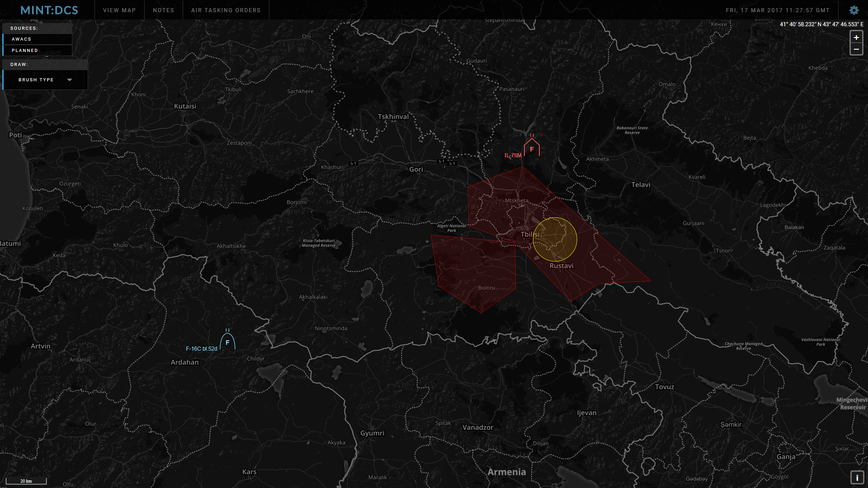Open the View Map tab
Viewport: 868px width, 488px height.
tap(119, 10)
